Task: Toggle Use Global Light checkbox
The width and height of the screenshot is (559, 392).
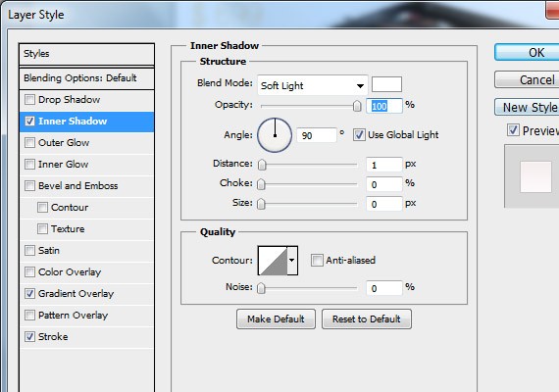Action: pos(359,135)
